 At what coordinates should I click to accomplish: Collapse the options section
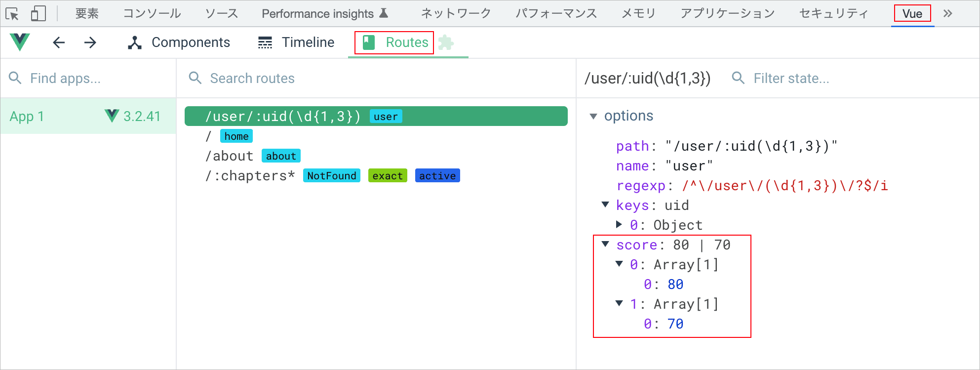click(593, 117)
